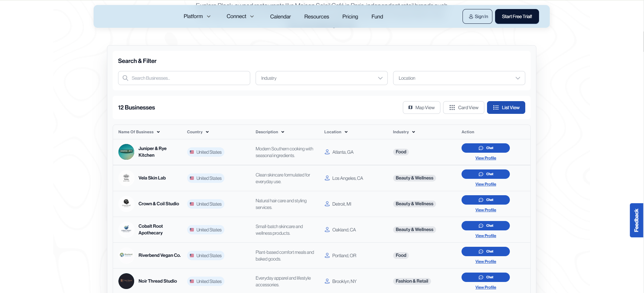Sort by Description column

pos(270,132)
